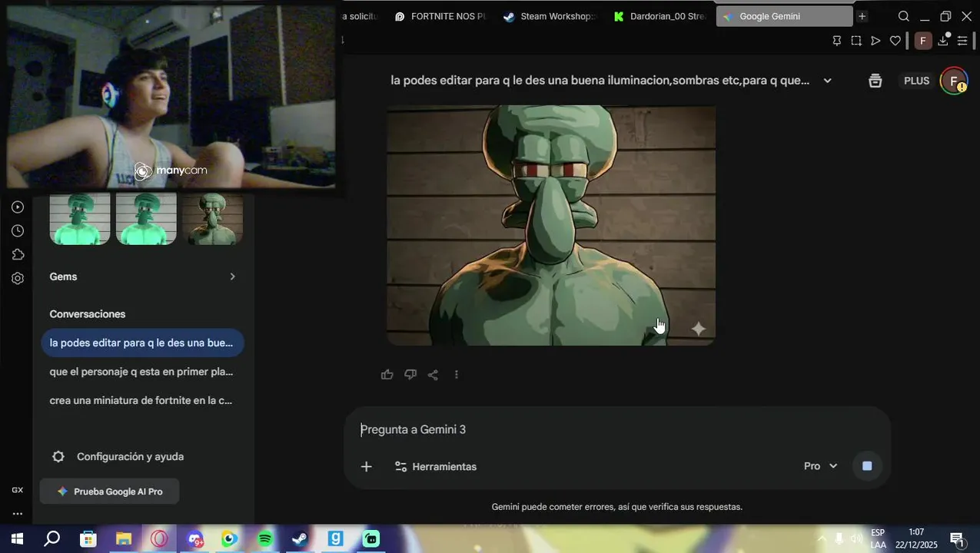The height and width of the screenshot is (553, 980).
Task: Click thumbs up on the response
Action: point(387,375)
